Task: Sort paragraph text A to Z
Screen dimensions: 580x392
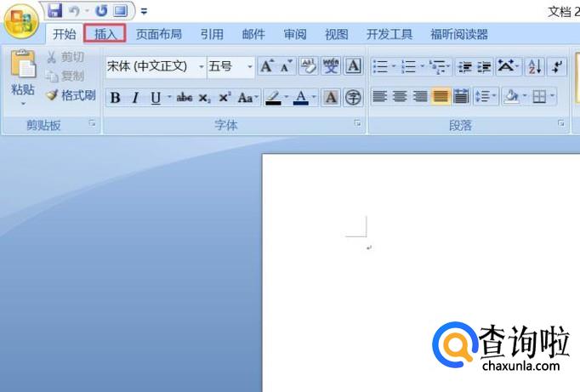Action: click(535, 67)
